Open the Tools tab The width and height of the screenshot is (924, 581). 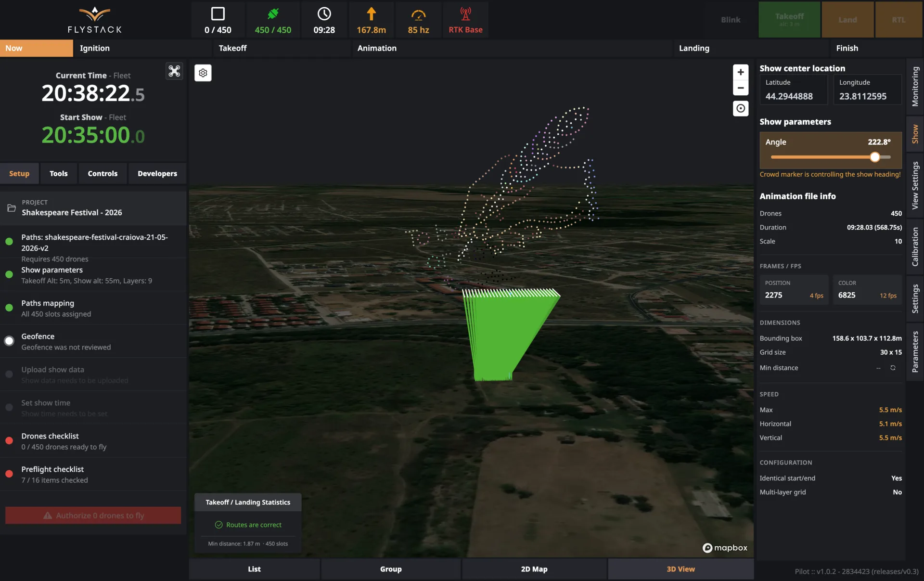pyautogui.click(x=59, y=173)
